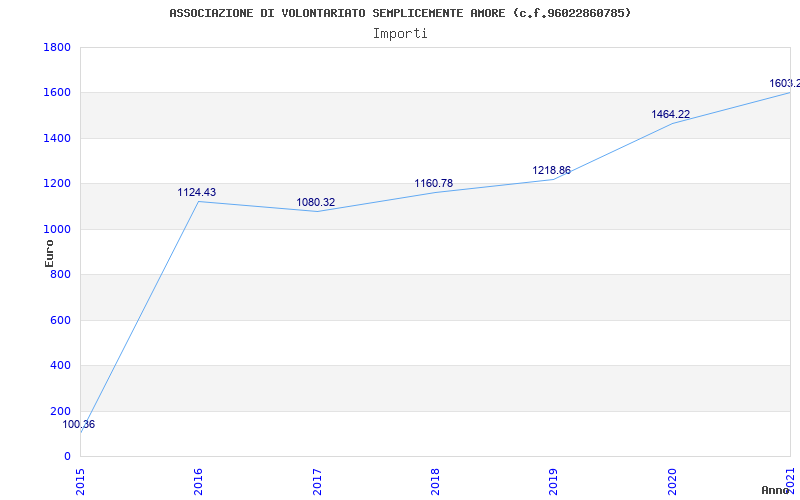The height and width of the screenshot is (500, 800).
Task: Click the y-axis value 1800
Action: [x=57, y=47]
